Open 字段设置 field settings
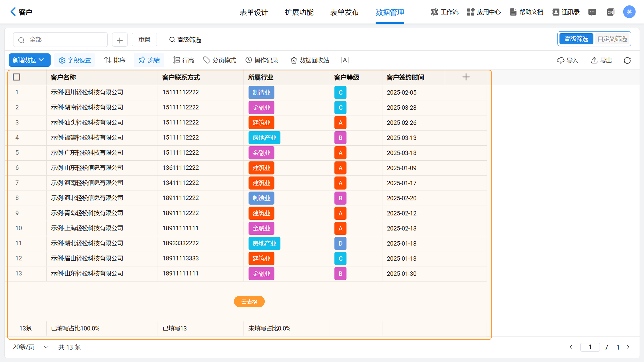 coord(75,60)
